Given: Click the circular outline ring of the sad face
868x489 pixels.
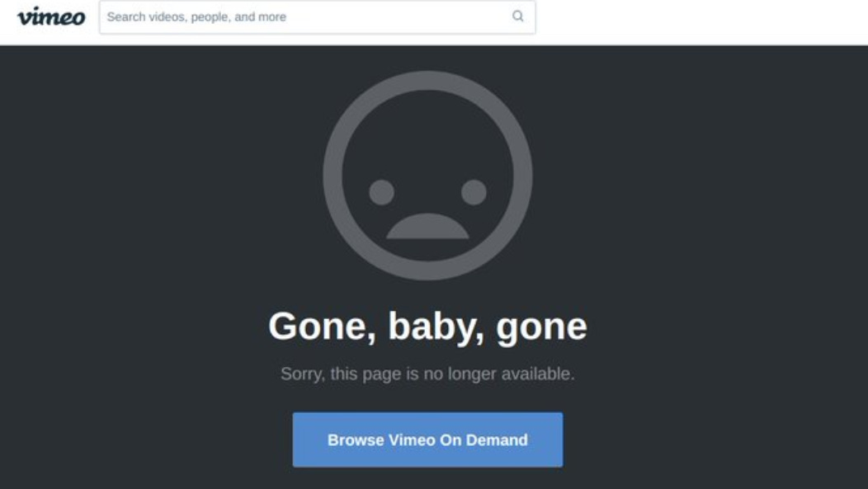Looking at the screenshot, I should (x=333, y=176).
